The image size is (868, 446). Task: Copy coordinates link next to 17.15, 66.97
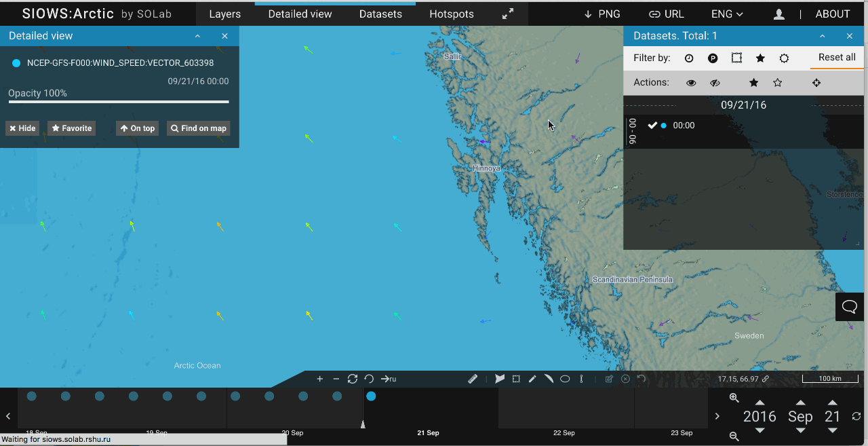[766, 379]
